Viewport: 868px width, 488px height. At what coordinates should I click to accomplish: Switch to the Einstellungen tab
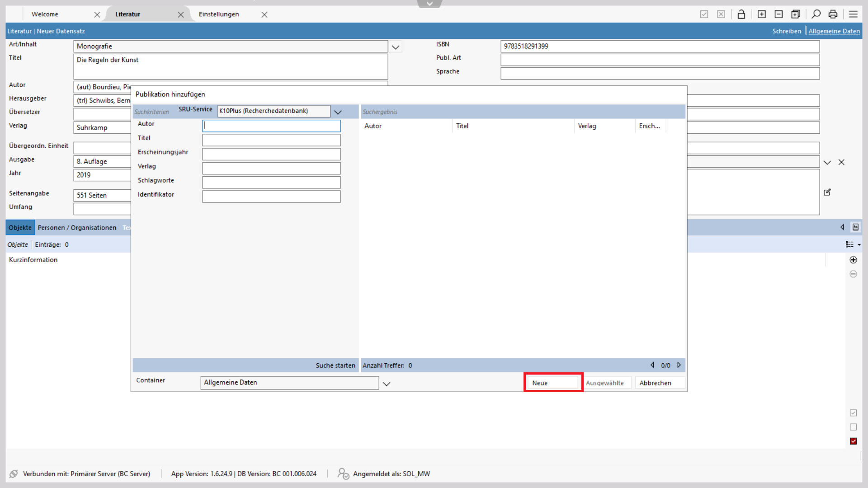pyautogui.click(x=219, y=14)
